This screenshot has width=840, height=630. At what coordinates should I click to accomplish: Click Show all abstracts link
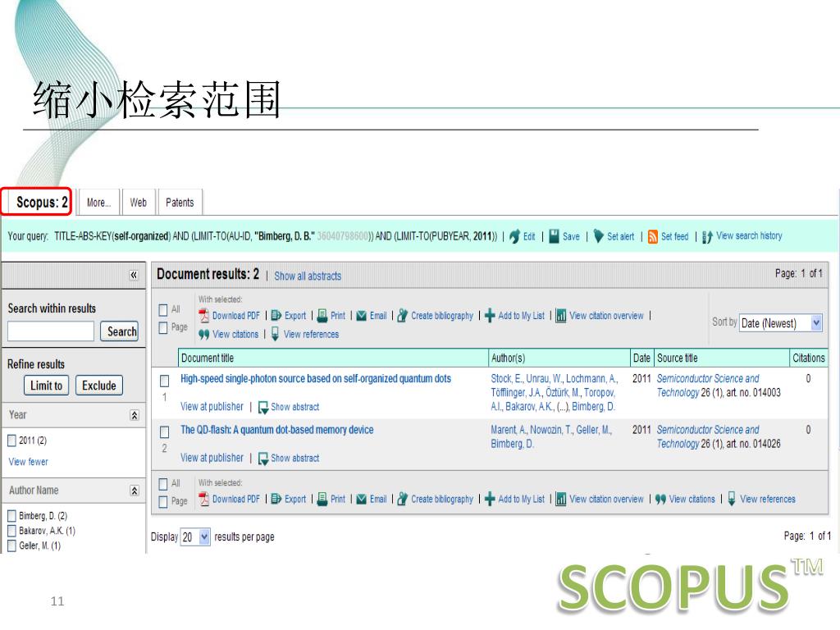pyautogui.click(x=308, y=276)
